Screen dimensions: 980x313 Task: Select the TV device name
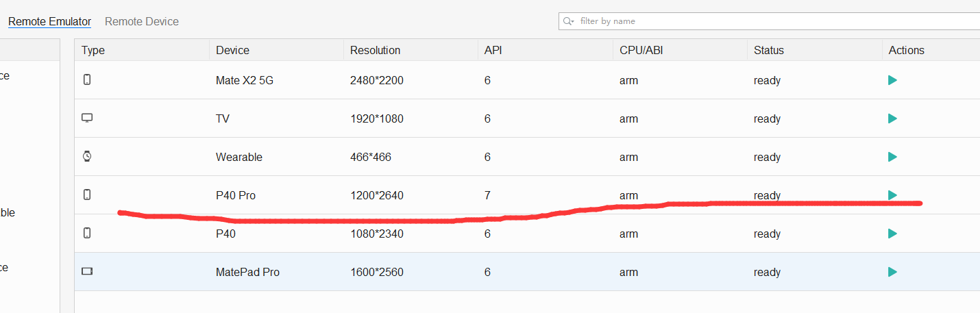tap(223, 118)
